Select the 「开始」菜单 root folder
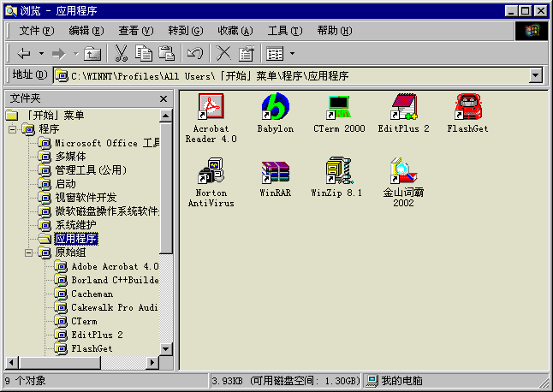Image resolution: width=553 pixels, height=392 pixels. coord(56,116)
